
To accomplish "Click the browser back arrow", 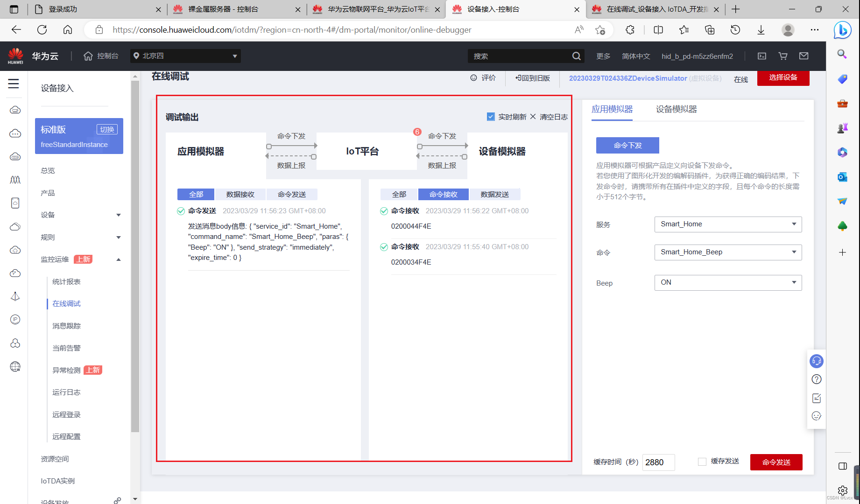I will [16, 30].
